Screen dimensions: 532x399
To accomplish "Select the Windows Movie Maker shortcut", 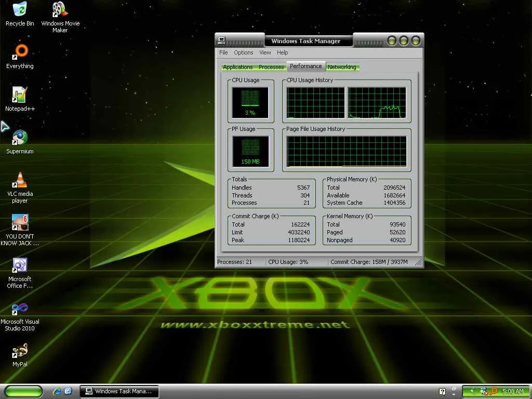I will tap(60, 17).
